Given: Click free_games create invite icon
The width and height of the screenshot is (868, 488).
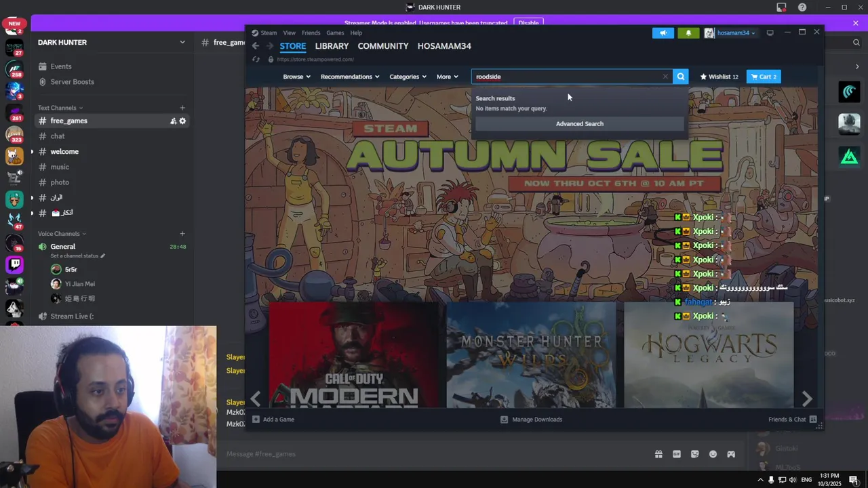Looking at the screenshot, I should pos(173,121).
